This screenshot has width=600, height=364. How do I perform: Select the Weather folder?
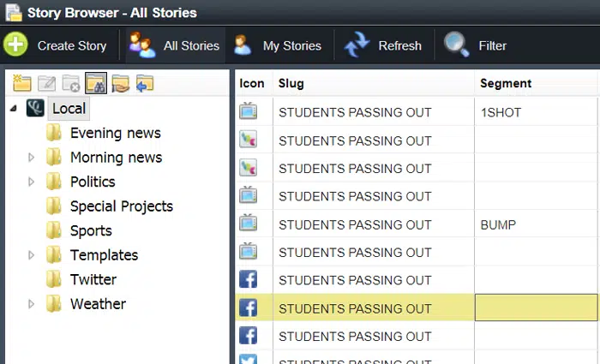98,304
